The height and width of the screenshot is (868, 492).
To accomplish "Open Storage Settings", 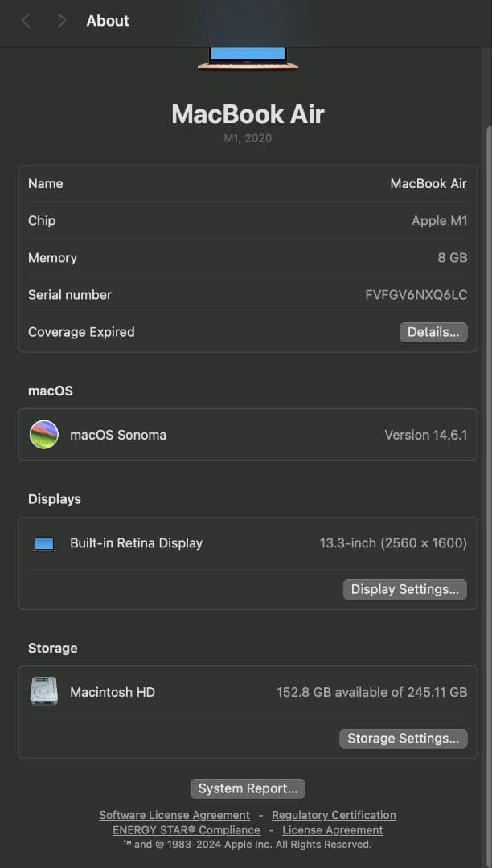I will 404,738.
